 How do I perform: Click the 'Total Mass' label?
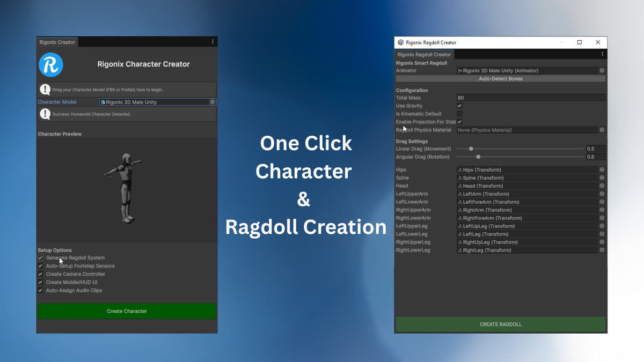(408, 98)
